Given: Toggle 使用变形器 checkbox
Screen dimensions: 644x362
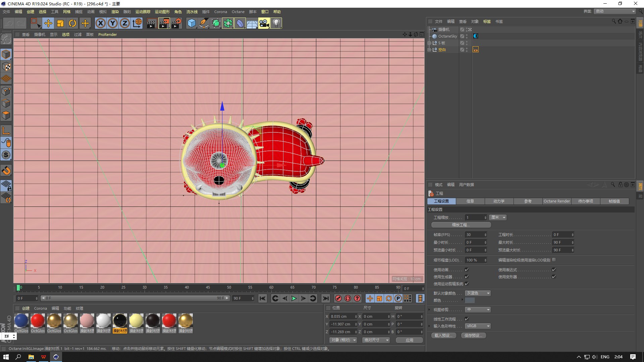Looking at the screenshot, I should 554,277.
